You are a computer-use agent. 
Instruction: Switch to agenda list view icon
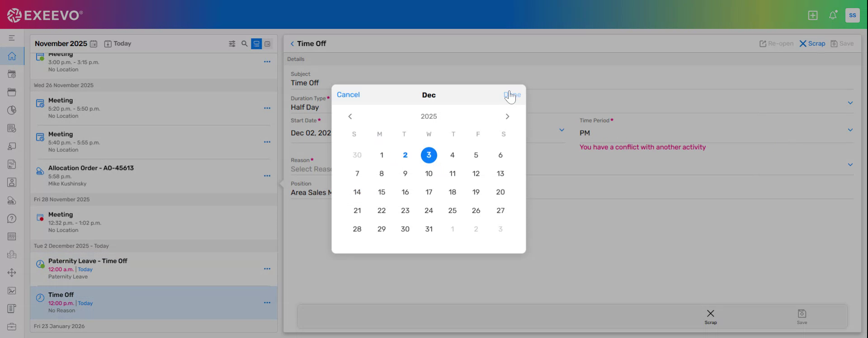click(x=256, y=44)
